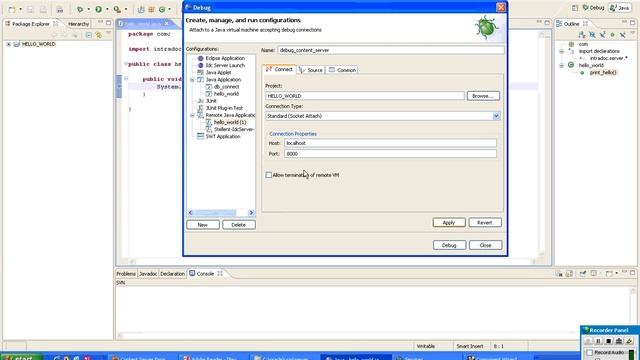640x360 pixels.
Task: Click Hide Local Types icon in Outline
Action: click(622, 35)
